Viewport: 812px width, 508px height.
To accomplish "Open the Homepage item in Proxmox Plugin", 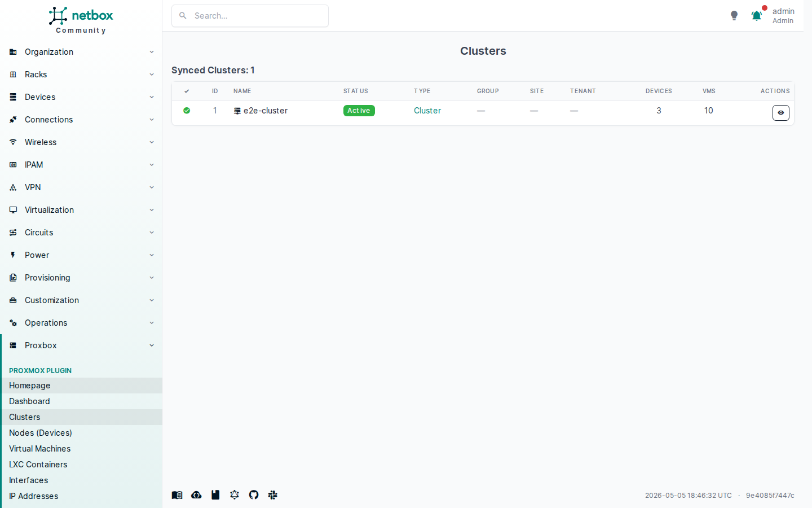I will click(81, 386).
